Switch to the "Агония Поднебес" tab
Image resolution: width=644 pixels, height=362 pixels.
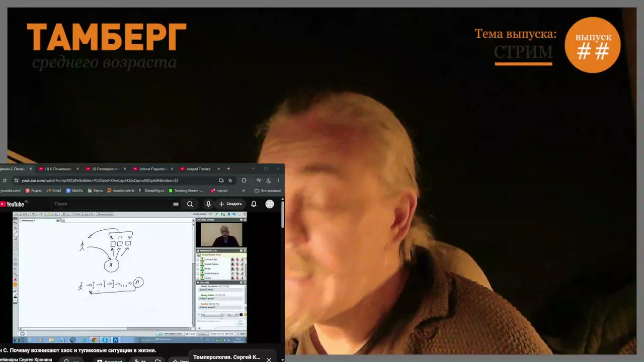pos(152,169)
